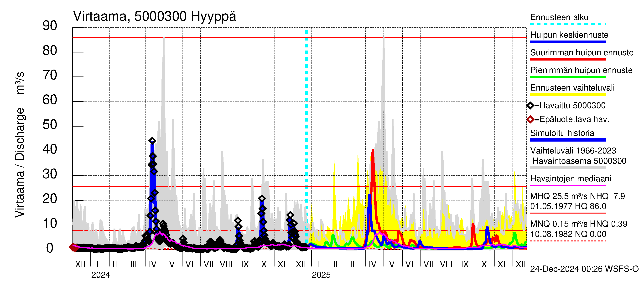Click the chart title 'Virtaama, 5000300 Hyyppä'
Viewport: 644px width, 286px height.
(155, 16)
